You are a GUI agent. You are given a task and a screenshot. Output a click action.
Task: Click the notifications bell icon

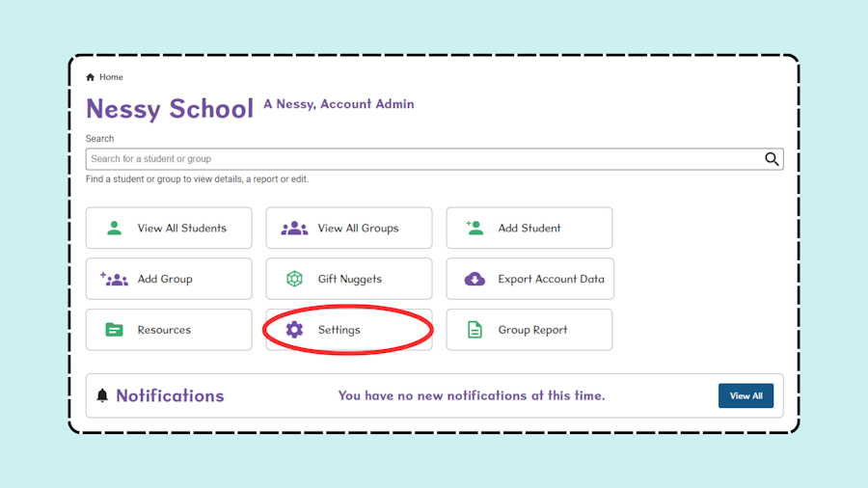(102, 395)
